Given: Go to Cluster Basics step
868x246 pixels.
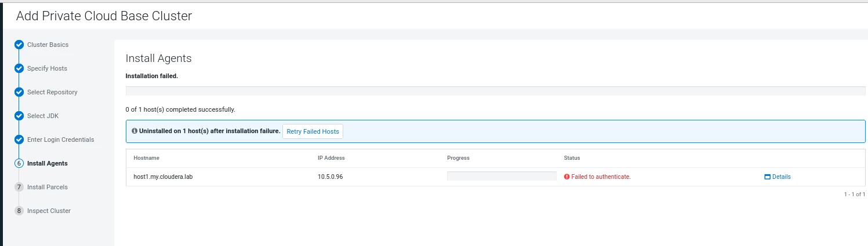Looking at the screenshot, I should [x=48, y=45].
